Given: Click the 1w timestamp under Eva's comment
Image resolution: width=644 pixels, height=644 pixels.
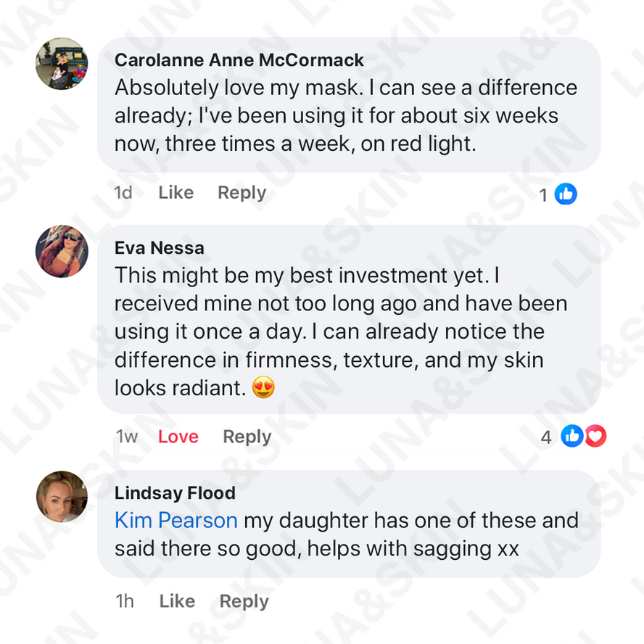Looking at the screenshot, I should pyautogui.click(x=126, y=437).
